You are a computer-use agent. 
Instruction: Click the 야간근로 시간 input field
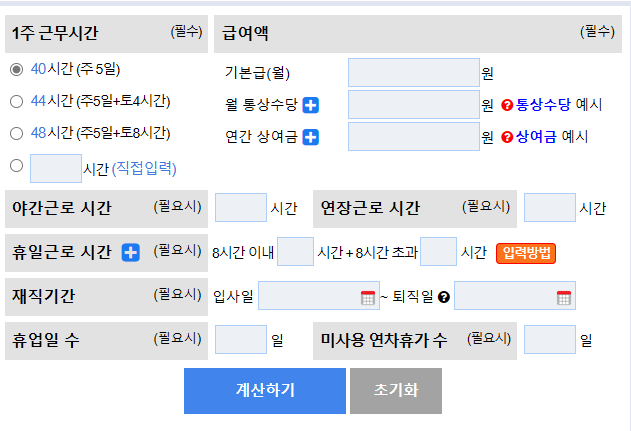241,207
